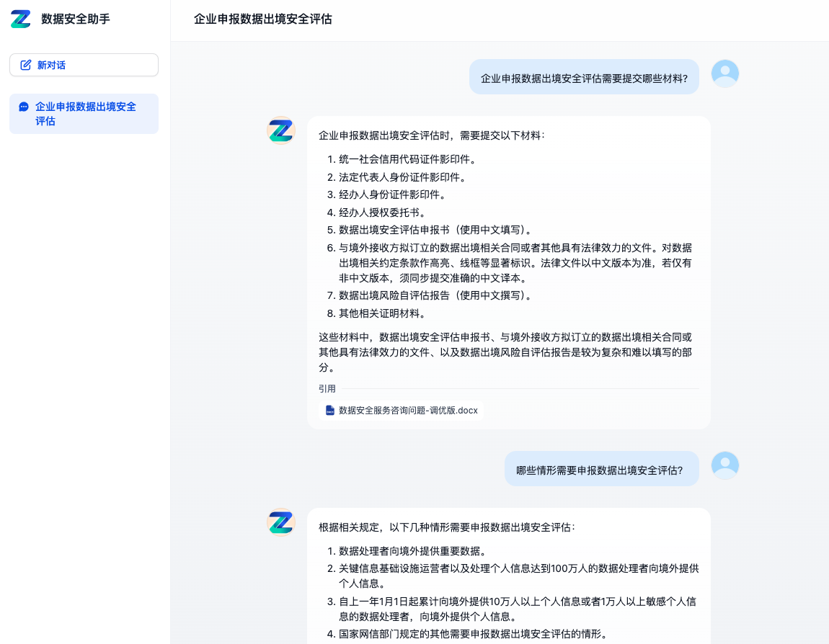Screen dimensions: 829x644
Task: Click list item 经办人授权委托书
Action: pyautogui.click(x=384, y=213)
